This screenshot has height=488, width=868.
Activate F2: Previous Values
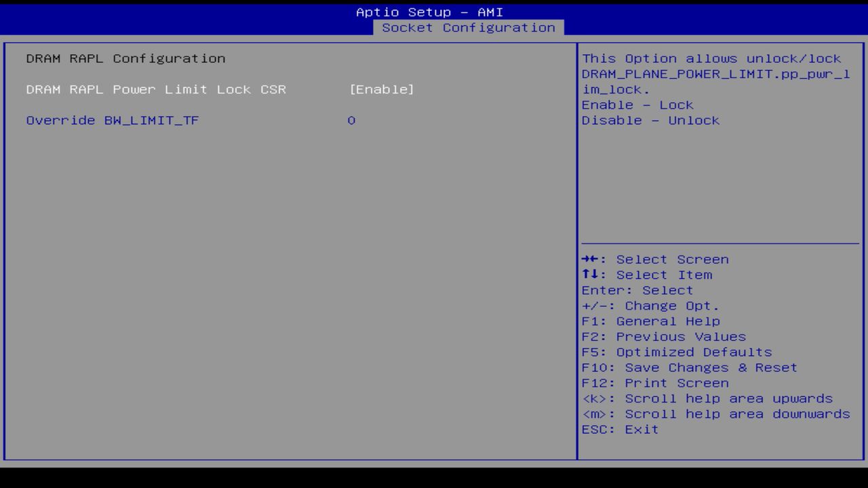pos(663,336)
